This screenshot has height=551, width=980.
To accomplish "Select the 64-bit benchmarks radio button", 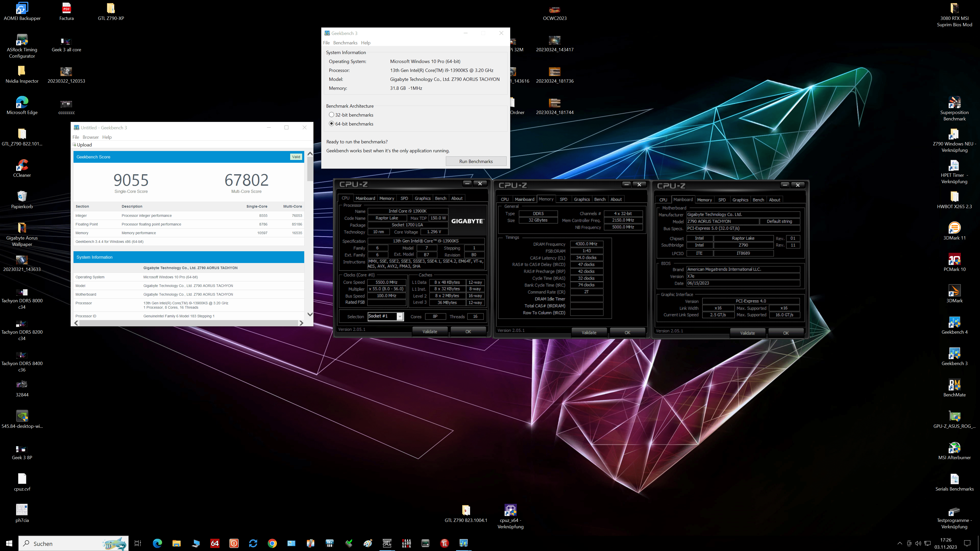I will point(331,123).
